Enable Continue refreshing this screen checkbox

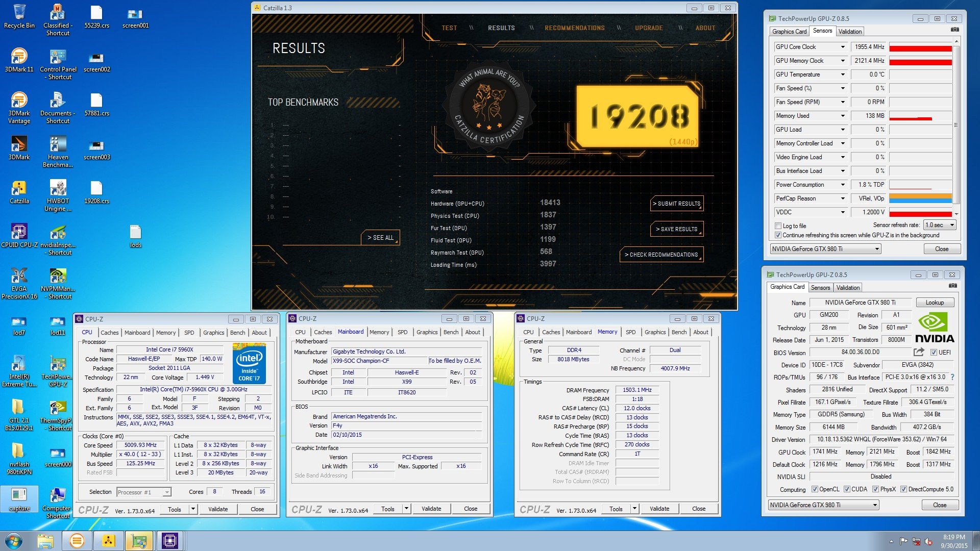click(x=778, y=235)
